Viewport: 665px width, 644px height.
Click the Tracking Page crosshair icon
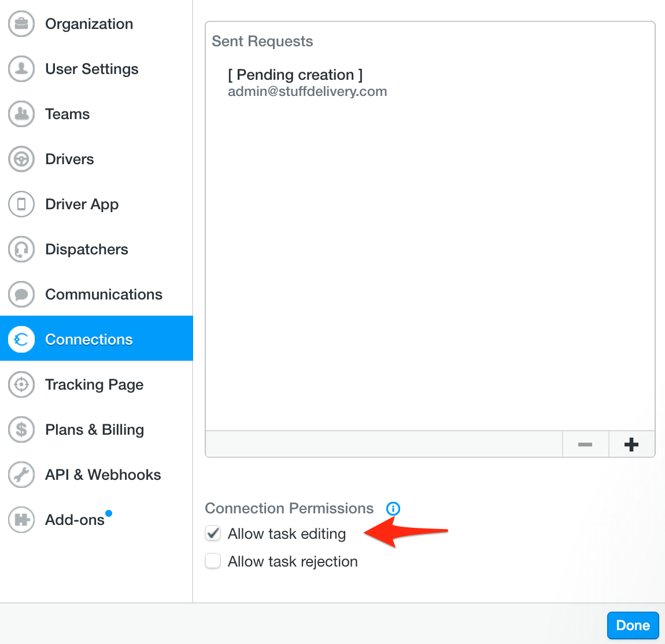pos(21,384)
